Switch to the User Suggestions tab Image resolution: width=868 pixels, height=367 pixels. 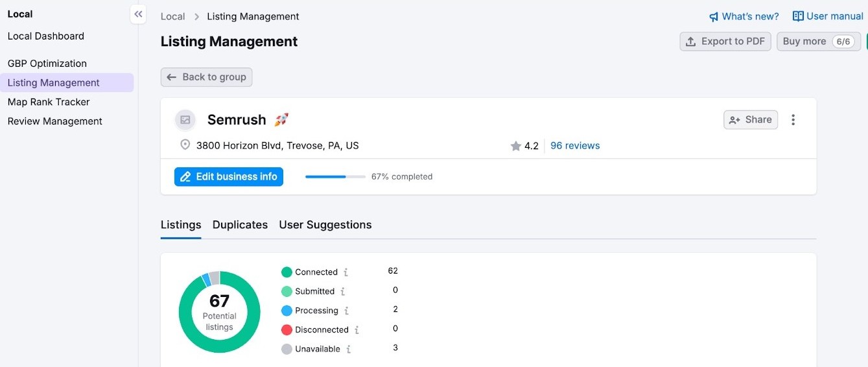325,225
